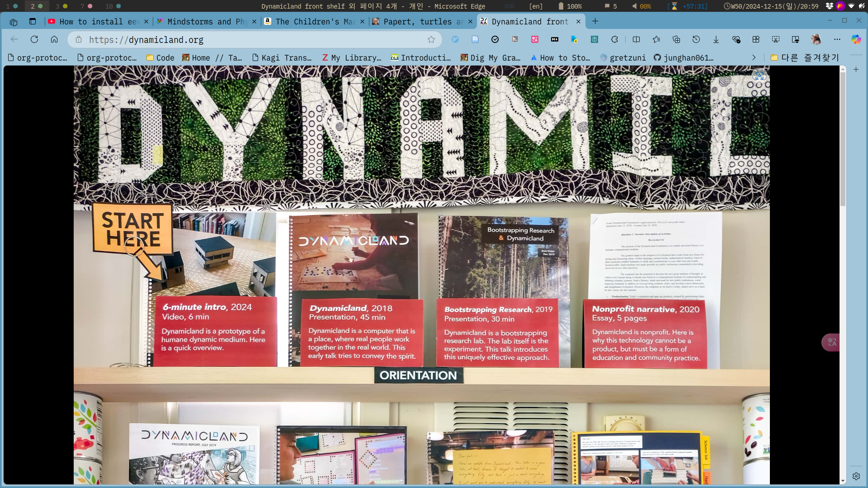Click the 'Bootstrapping Research & Dynamicland' forest booklet
Image resolution: width=868 pixels, height=488 pixels.
coord(503,257)
